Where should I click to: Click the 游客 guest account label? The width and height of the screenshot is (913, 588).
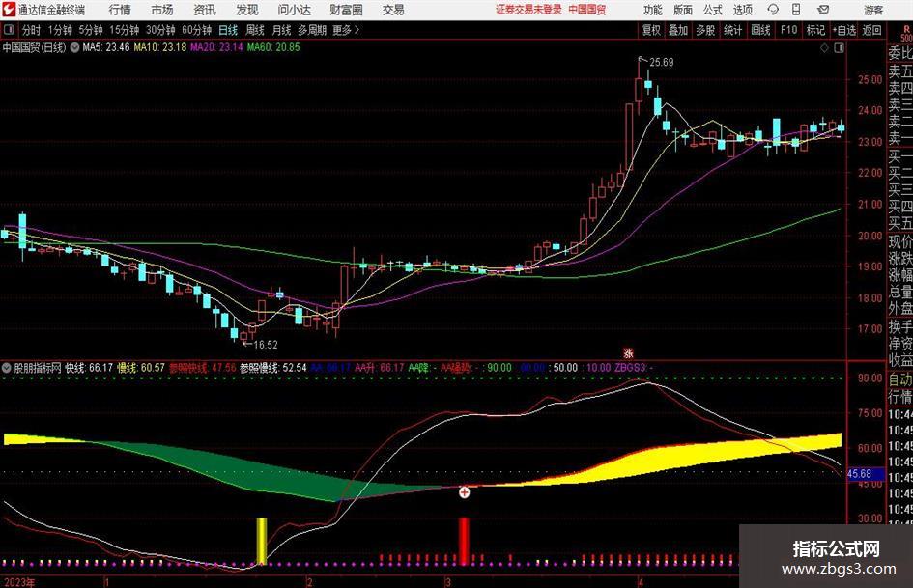tap(872, 10)
